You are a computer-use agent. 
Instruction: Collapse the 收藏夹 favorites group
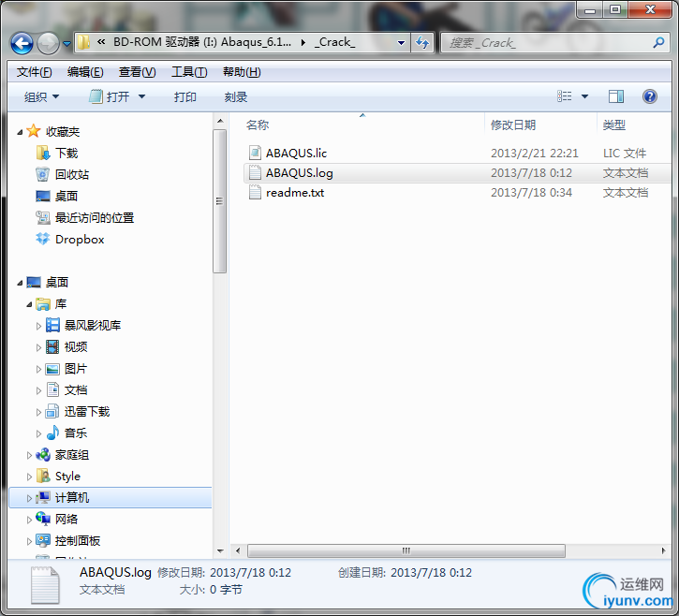point(20,132)
